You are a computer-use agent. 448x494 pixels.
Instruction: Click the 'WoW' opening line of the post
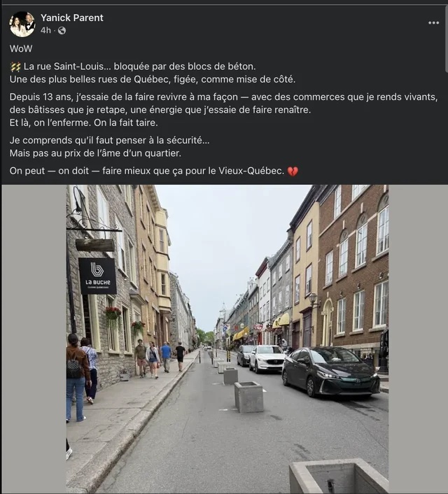[21, 49]
